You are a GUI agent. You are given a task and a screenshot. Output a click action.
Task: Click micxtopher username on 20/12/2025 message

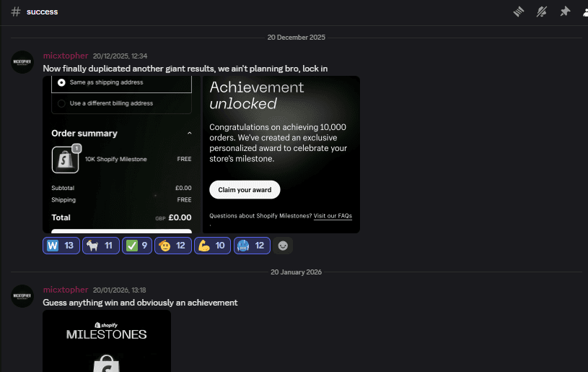point(66,56)
